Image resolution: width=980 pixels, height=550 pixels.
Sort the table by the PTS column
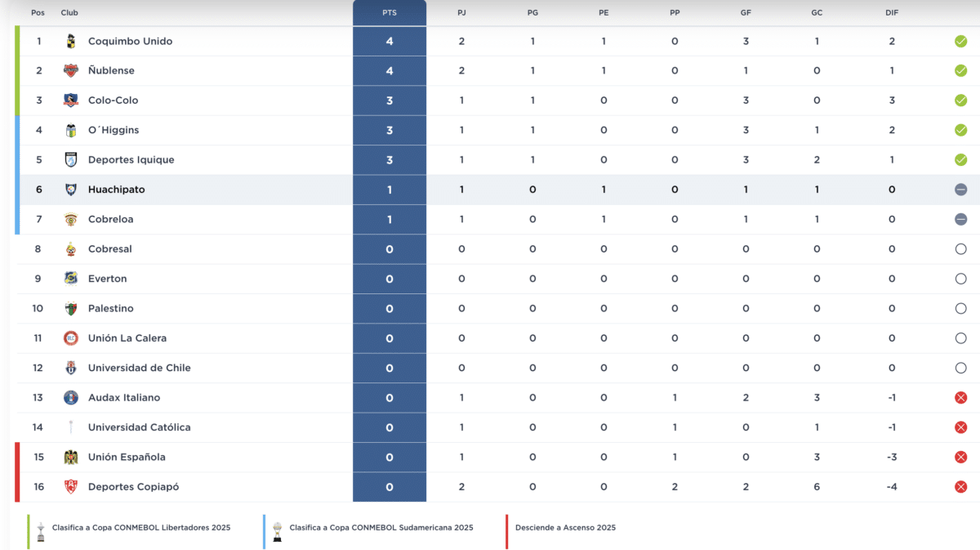tap(389, 12)
